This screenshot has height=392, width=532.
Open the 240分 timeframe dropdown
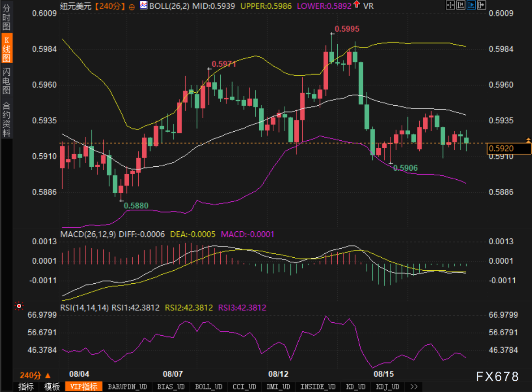point(36,376)
